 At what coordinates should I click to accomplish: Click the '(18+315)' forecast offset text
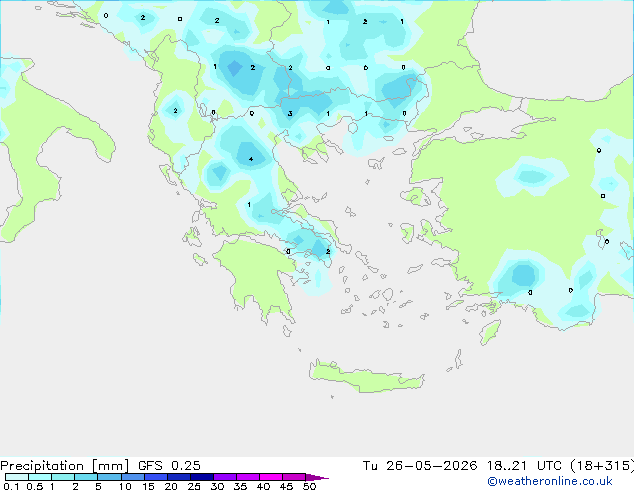click(602, 466)
